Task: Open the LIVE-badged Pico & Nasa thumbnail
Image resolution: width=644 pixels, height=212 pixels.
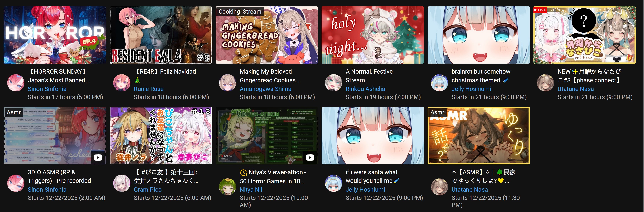Action: [585, 35]
